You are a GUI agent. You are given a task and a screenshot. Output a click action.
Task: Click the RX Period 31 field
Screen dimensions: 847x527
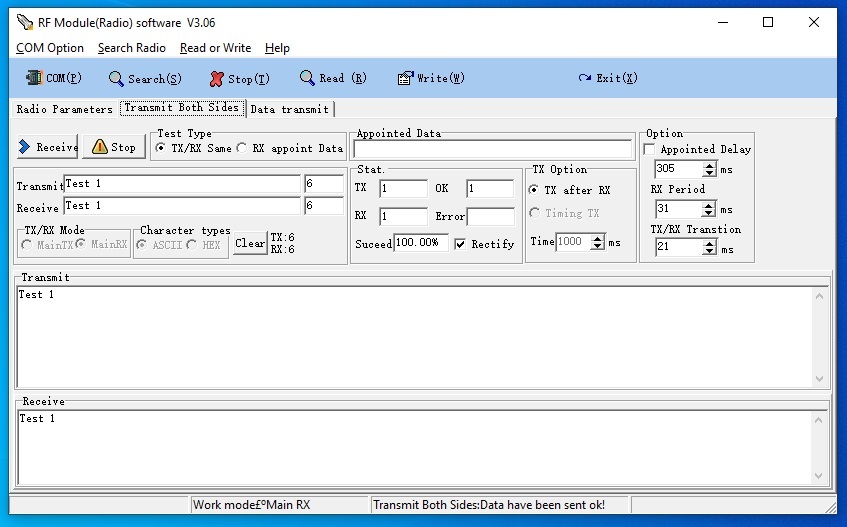(x=678, y=209)
